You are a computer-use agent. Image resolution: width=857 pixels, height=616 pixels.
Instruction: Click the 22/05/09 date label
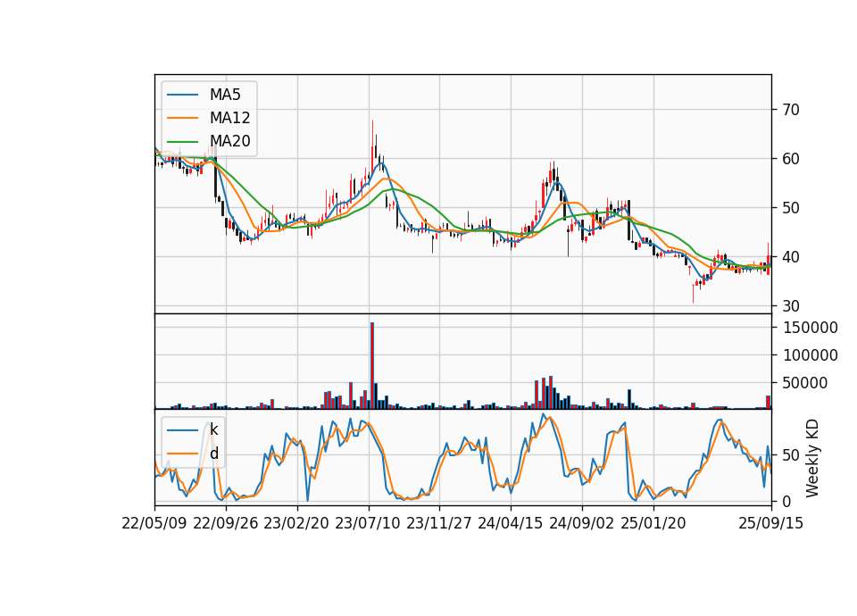tap(154, 523)
